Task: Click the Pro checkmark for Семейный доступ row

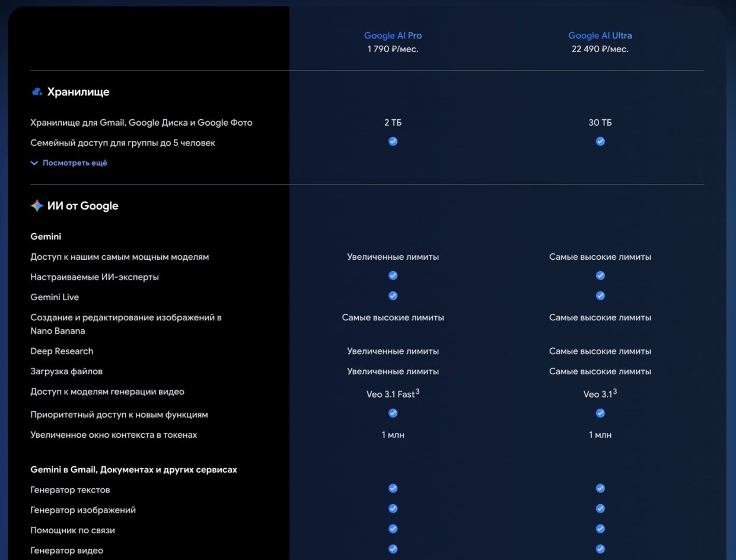Action: pyautogui.click(x=393, y=142)
